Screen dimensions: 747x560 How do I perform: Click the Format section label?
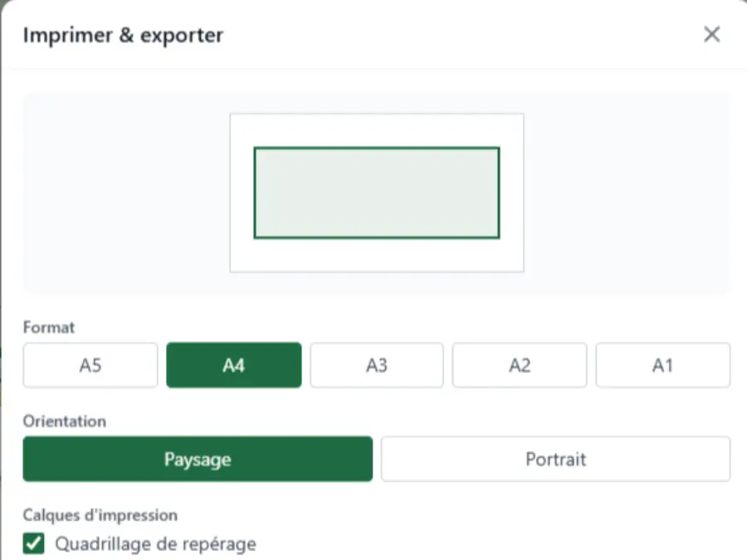point(49,328)
